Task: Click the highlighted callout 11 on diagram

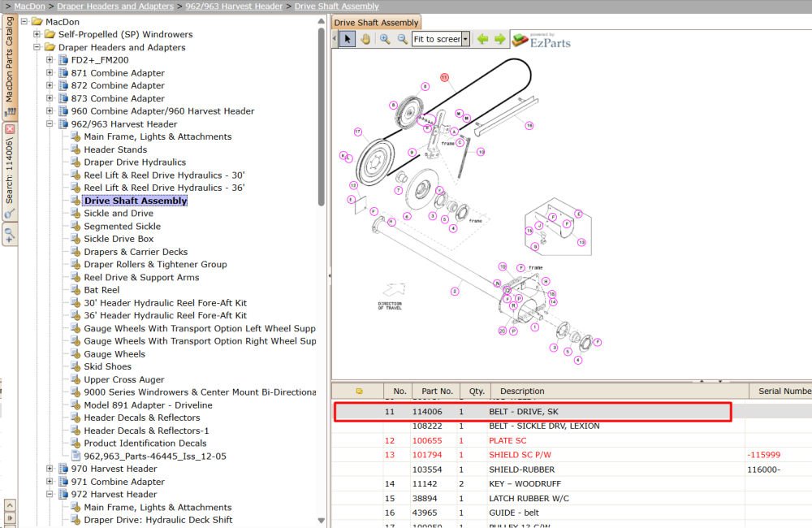Action: [444, 77]
